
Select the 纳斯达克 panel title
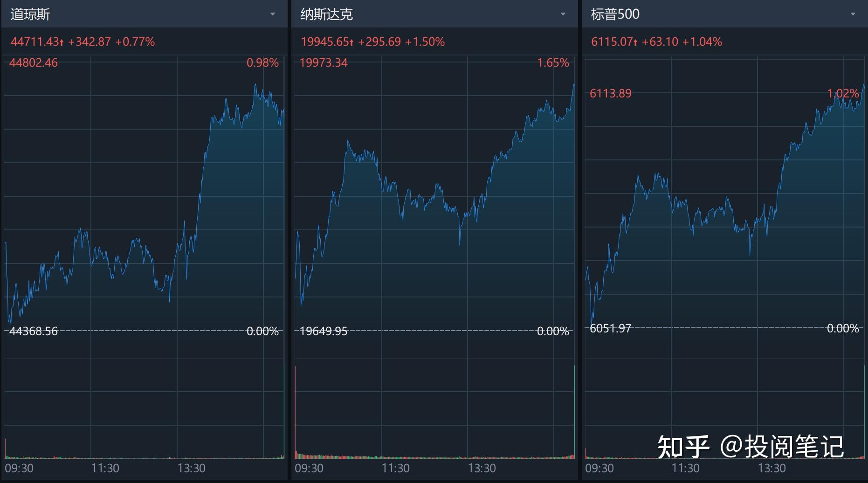click(x=326, y=14)
